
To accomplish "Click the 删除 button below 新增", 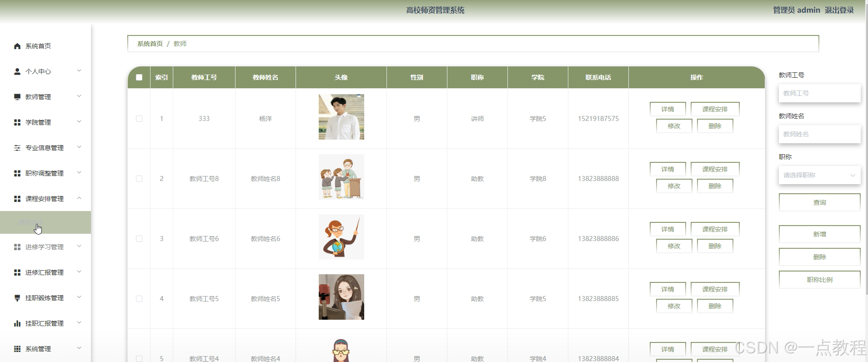I will 819,257.
